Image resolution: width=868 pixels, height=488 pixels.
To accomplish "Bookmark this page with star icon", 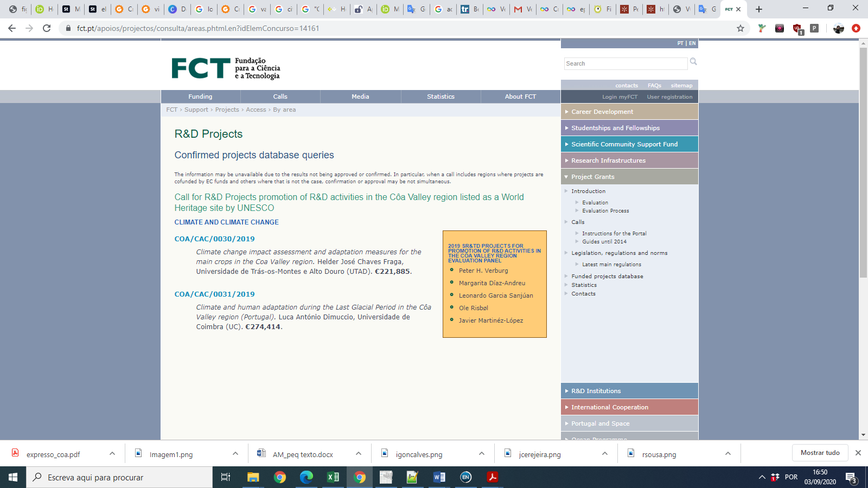I will point(741,28).
